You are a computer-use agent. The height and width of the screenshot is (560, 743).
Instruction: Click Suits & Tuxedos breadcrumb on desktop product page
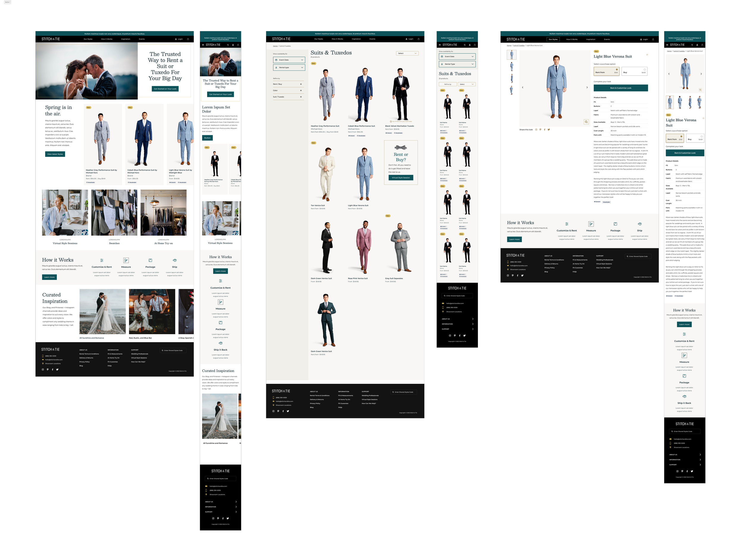pyautogui.click(x=519, y=45)
